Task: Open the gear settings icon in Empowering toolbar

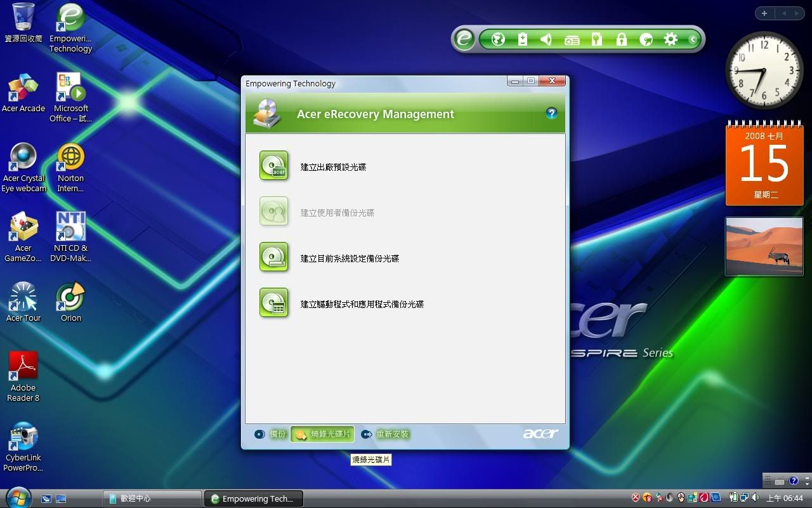Action: pyautogui.click(x=671, y=39)
